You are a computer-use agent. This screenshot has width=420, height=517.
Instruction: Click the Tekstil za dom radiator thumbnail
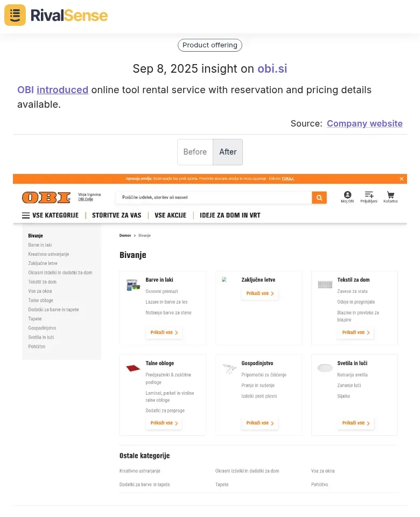tap(325, 284)
